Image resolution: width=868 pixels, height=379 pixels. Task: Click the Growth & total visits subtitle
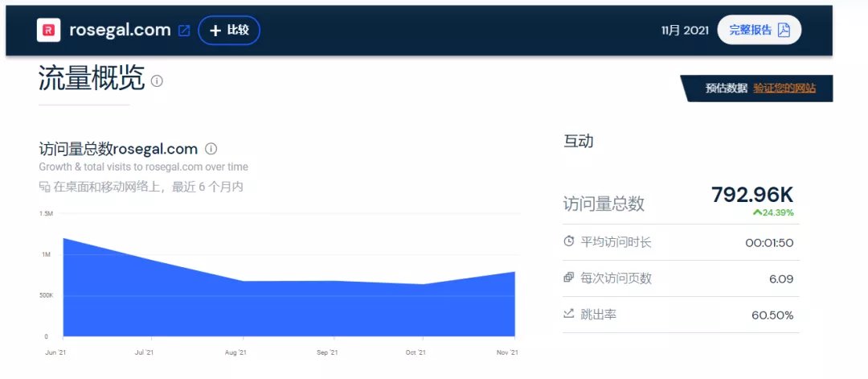(143, 167)
